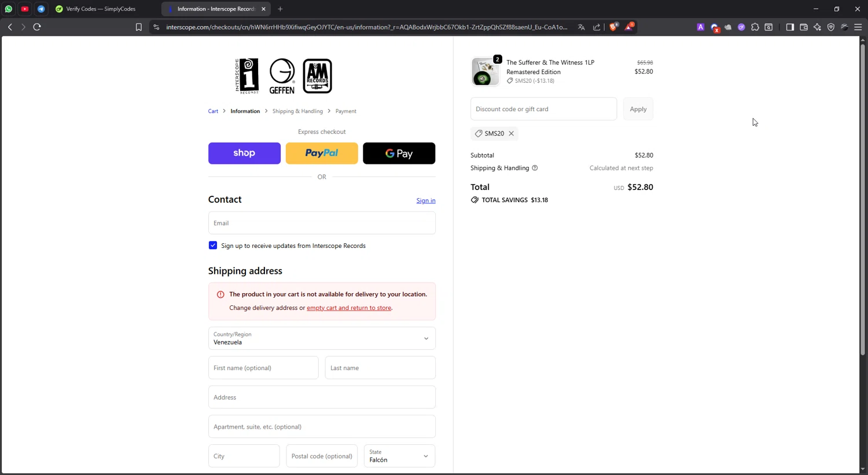The height and width of the screenshot is (475, 868).
Task: Focus the City field
Action: point(244,456)
